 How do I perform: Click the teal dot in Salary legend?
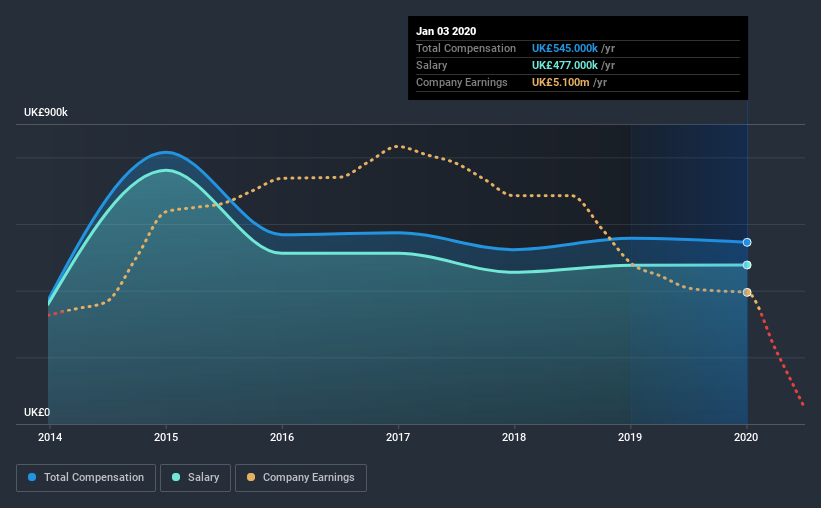(176, 477)
